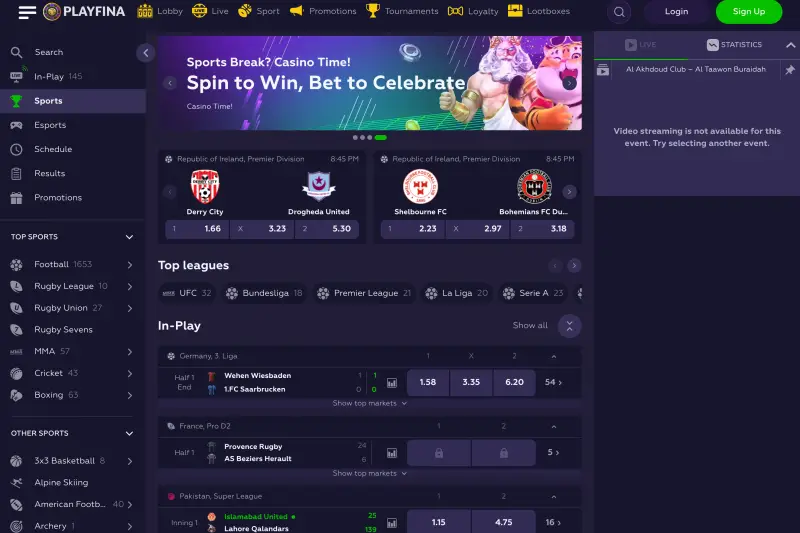Bet on Derry City odds 1.66
Viewport: 800px width, 533px height.
coord(197,229)
